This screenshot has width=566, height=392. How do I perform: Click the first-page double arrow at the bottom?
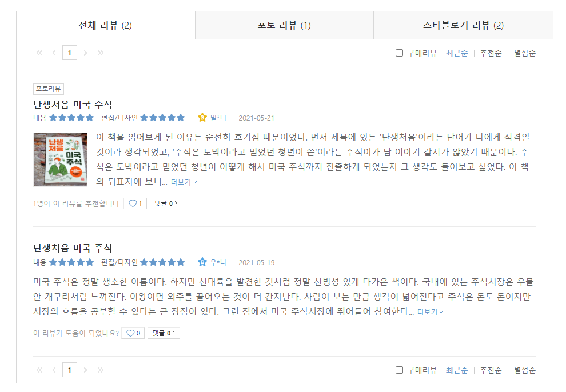[x=39, y=369]
